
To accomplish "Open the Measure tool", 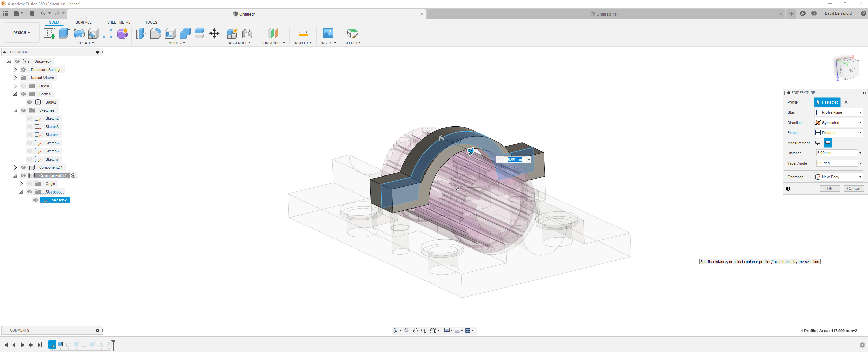I will click(303, 33).
